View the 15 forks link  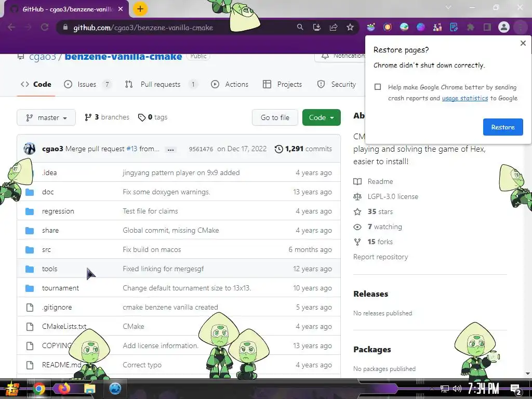(x=373, y=242)
